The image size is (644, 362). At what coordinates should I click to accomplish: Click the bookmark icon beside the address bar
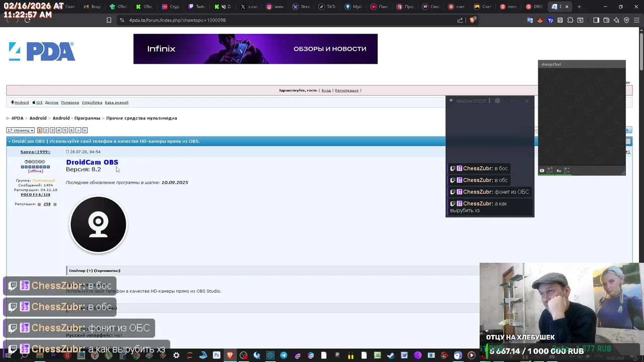tap(109, 20)
